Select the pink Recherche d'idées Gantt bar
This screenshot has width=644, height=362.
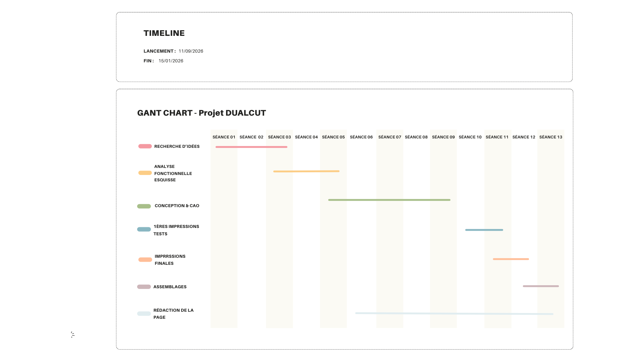(251, 147)
